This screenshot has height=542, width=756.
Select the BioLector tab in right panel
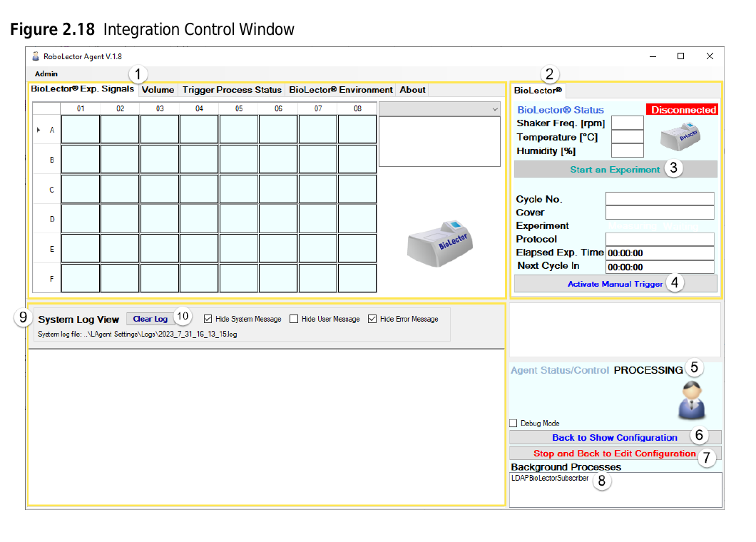point(538,90)
